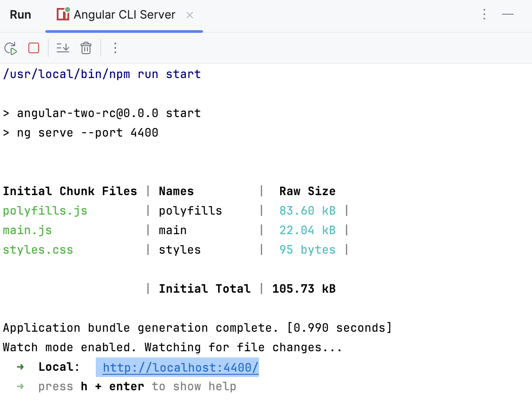Click the styles.css file name

coord(38,250)
